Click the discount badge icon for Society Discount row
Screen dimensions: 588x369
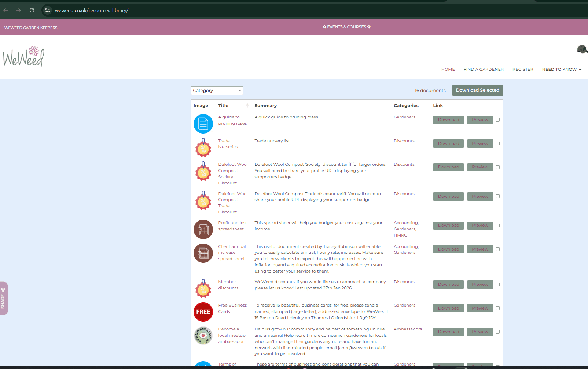(x=203, y=171)
